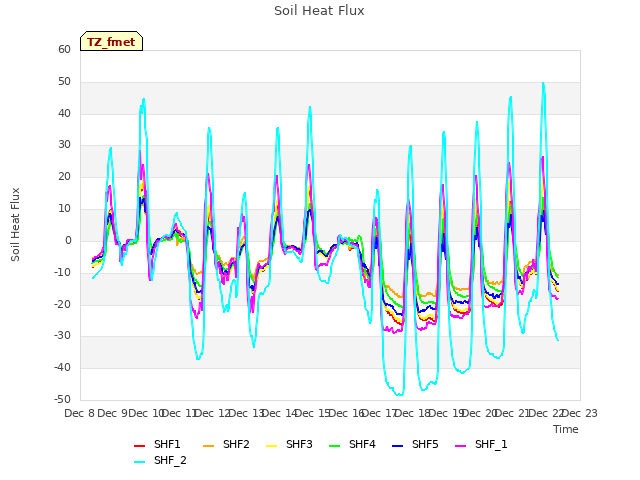Click the yellow SHF3 legend color marker
The width and height of the screenshot is (640, 480).
tap(271, 446)
